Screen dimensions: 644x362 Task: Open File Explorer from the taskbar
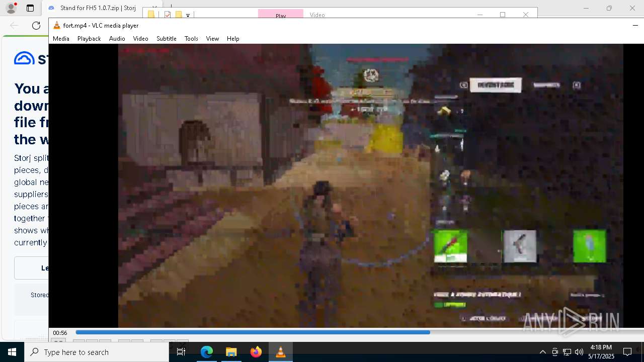pyautogui.click(x=231, y=352)
